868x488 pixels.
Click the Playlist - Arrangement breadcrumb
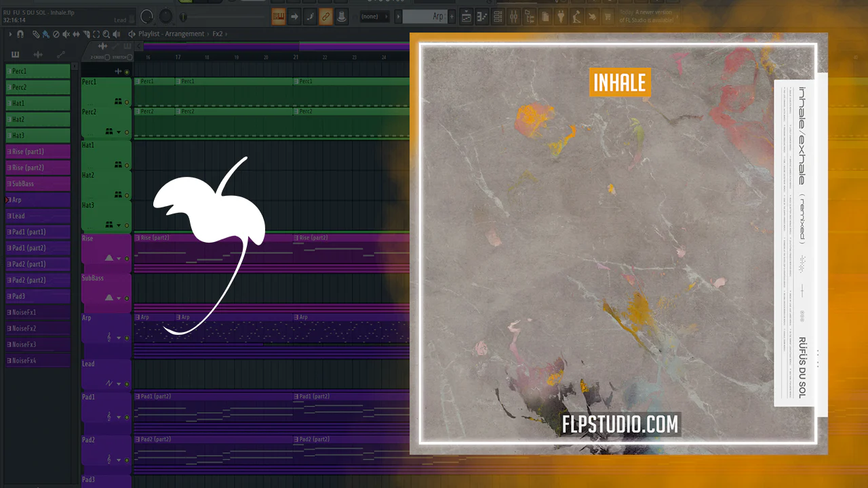coord(171,34)
